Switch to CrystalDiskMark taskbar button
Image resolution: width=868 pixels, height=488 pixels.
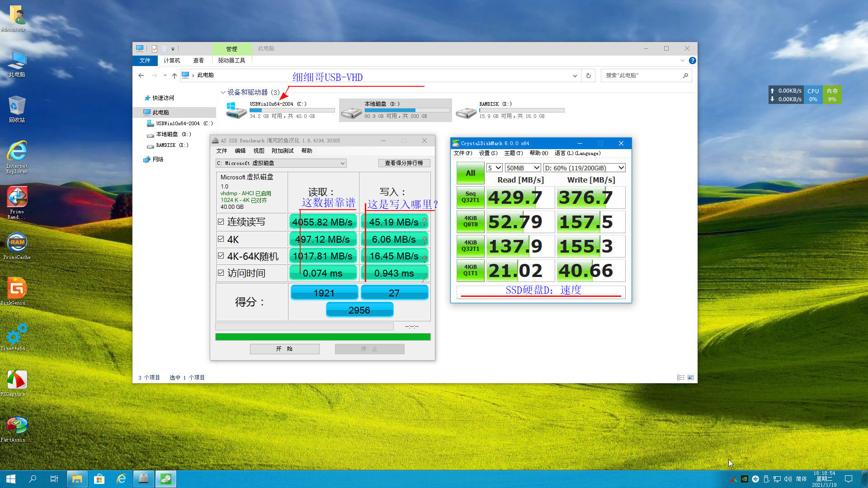point(166,479)
